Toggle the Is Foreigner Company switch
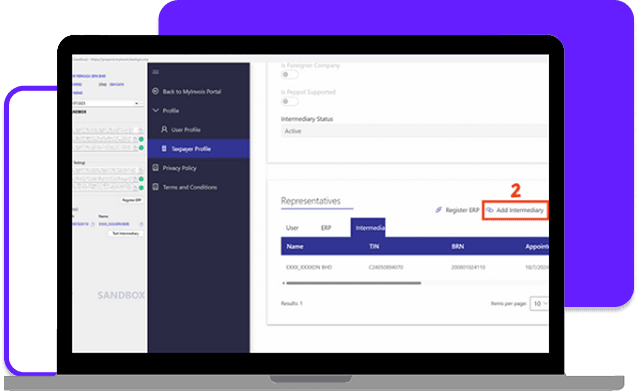Screen dimensions: 639x391 click(x=289, y=75)
